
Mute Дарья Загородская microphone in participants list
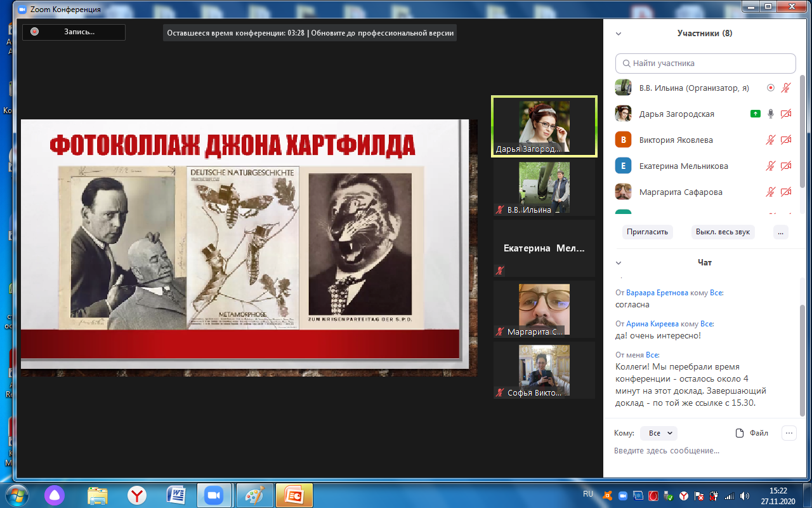click(x=771, y=114)
